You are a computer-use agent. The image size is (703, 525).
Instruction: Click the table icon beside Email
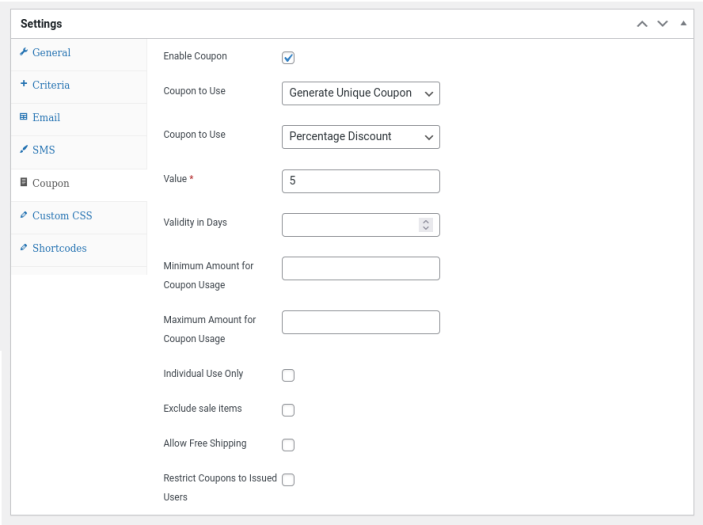(x=24, y=117)
